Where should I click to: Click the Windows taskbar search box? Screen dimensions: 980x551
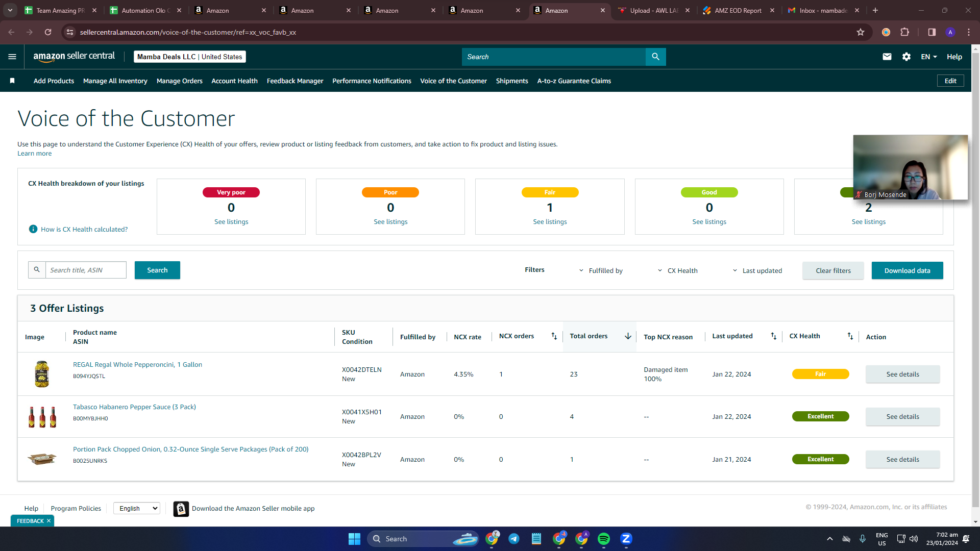(423, 539)
